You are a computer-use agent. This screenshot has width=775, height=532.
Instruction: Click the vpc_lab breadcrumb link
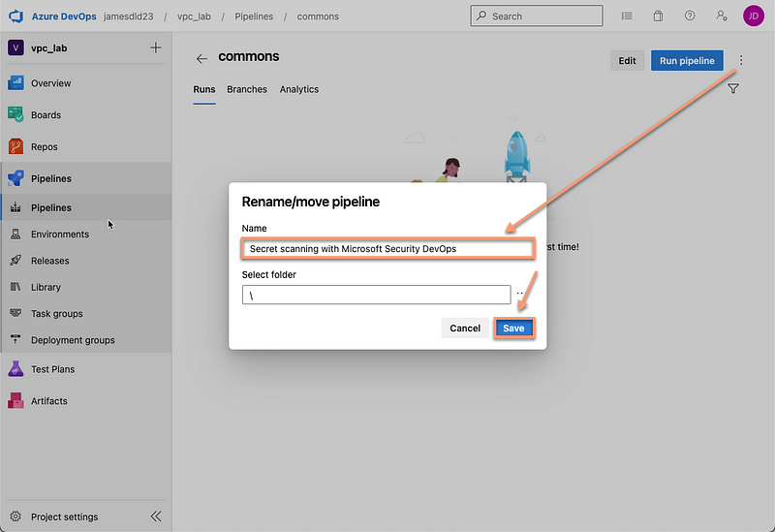pyautogui.click(x=194, y=16)
